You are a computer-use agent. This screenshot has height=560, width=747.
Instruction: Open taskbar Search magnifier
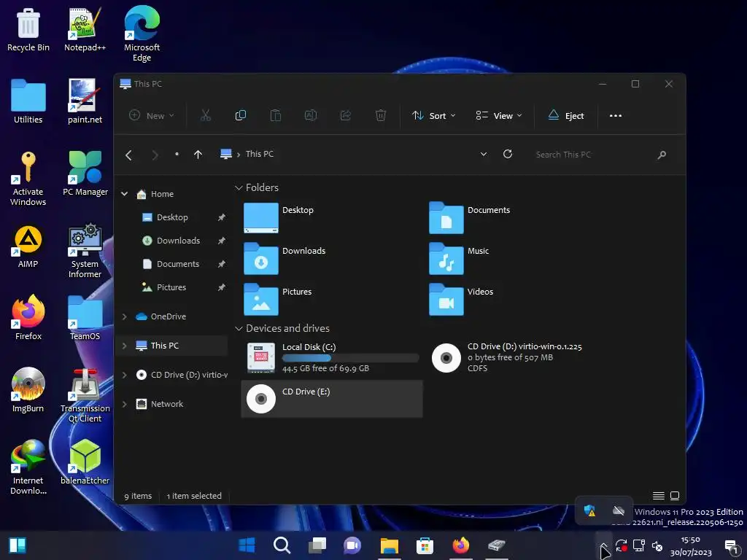[282, 545]
